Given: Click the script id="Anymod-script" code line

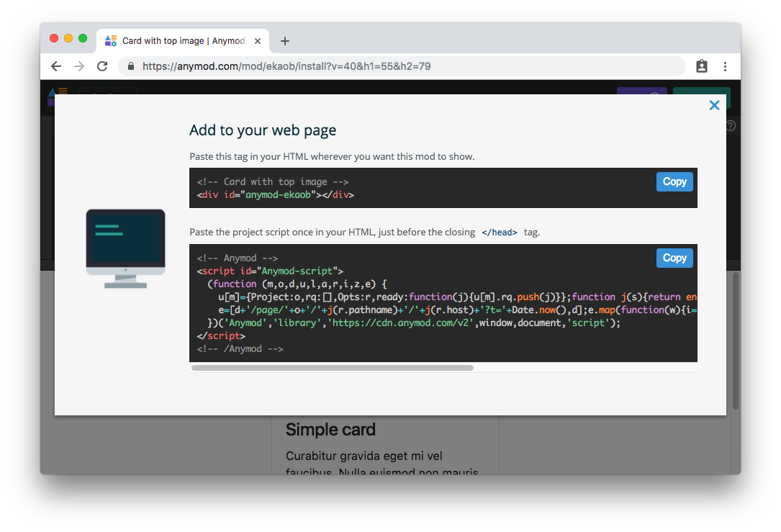Looking at the screenshot, I should [270, 271].
